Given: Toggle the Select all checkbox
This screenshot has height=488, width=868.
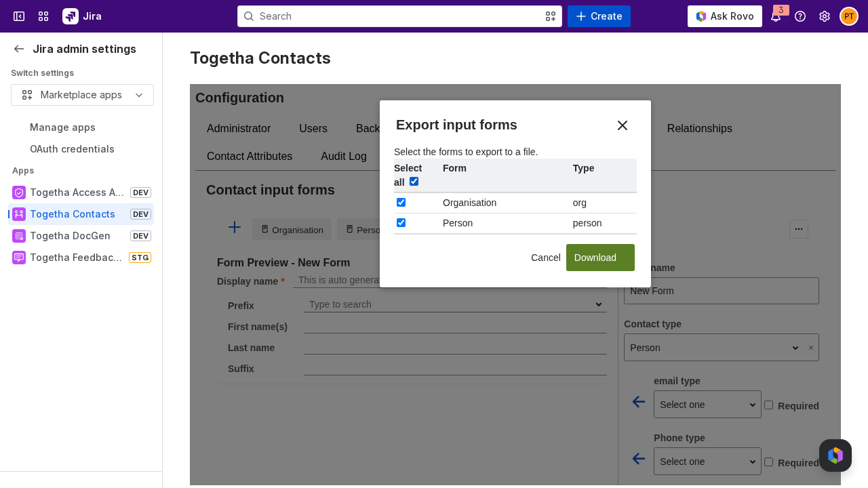Looking at the screenshot, I should (x=414, y=182).
